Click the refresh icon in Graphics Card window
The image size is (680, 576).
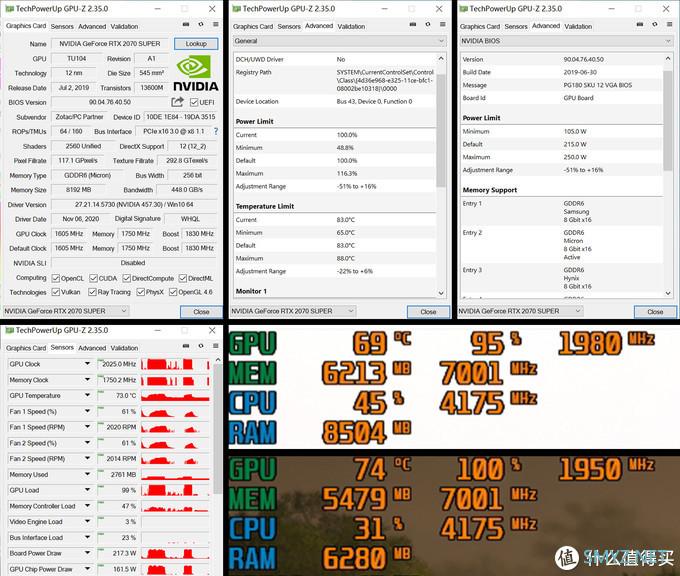(x=201, y=25)
